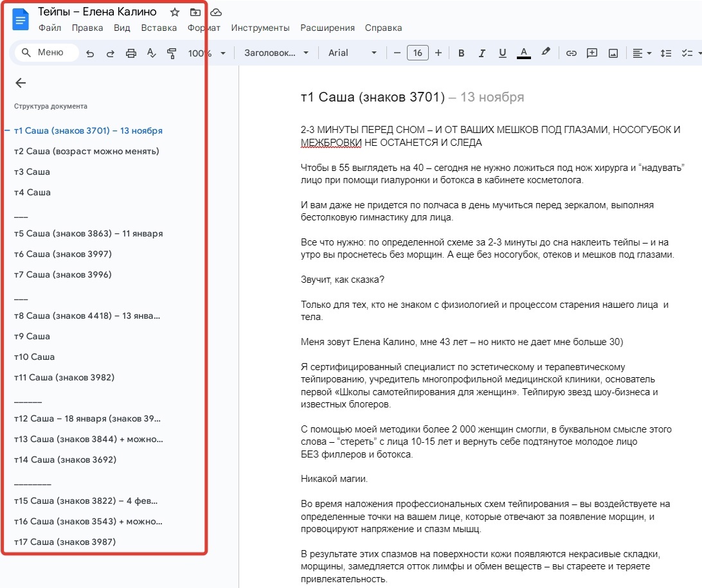Open the Arial font dropdown
The image size is (702, 588).
(352, 53)
